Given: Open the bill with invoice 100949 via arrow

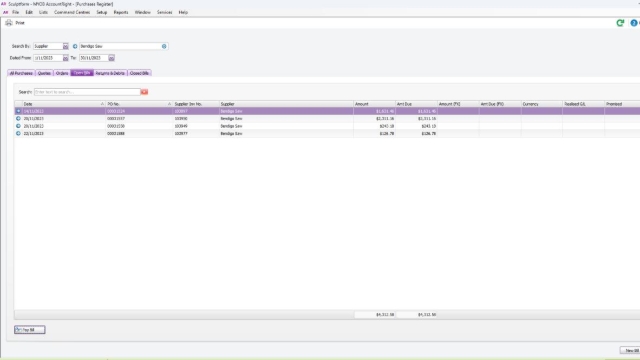Looking at the screenshot, I should (x=18, y=126).
